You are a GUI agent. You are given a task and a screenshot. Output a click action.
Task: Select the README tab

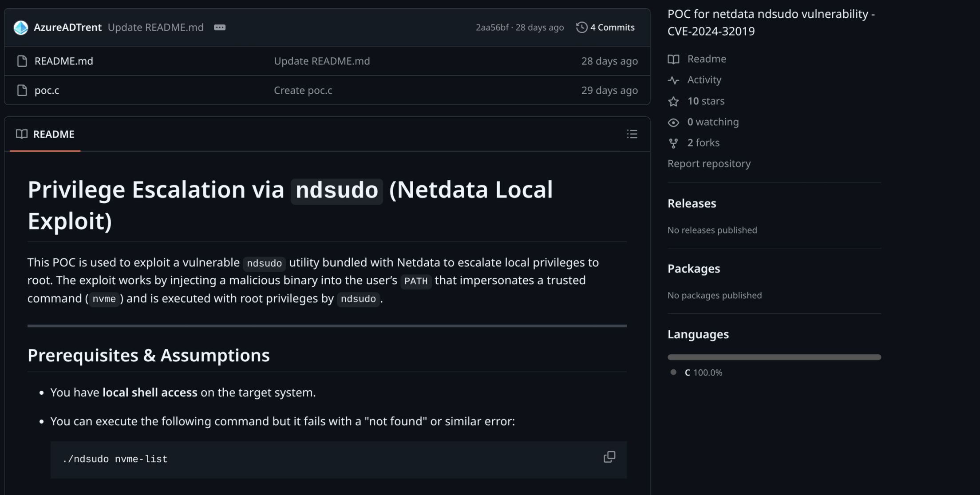point(45,134)
